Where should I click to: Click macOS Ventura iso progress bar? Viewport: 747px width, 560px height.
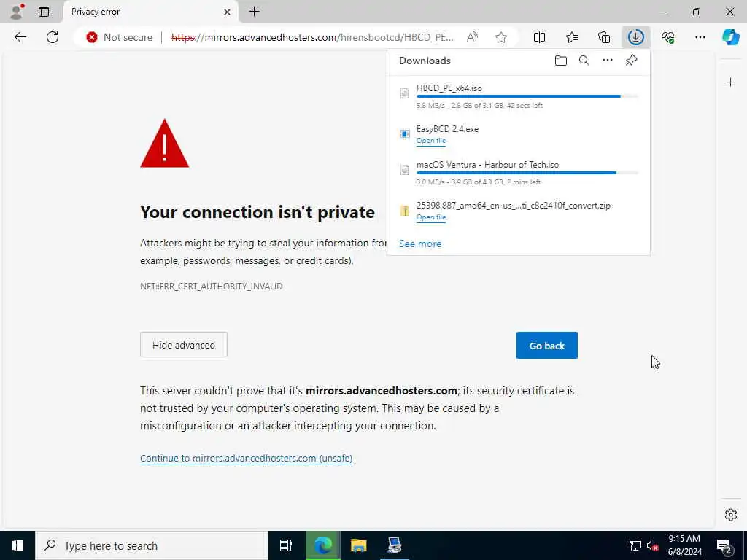click(x=527, y=173)
